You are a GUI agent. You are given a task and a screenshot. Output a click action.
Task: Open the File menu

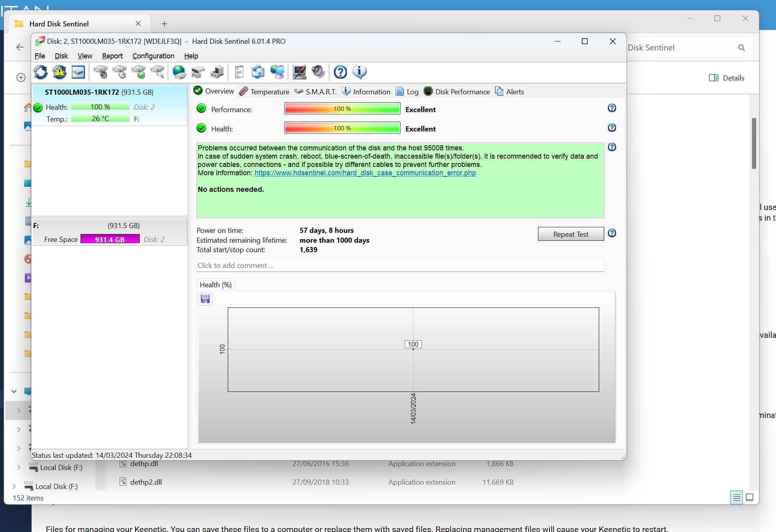40,56
